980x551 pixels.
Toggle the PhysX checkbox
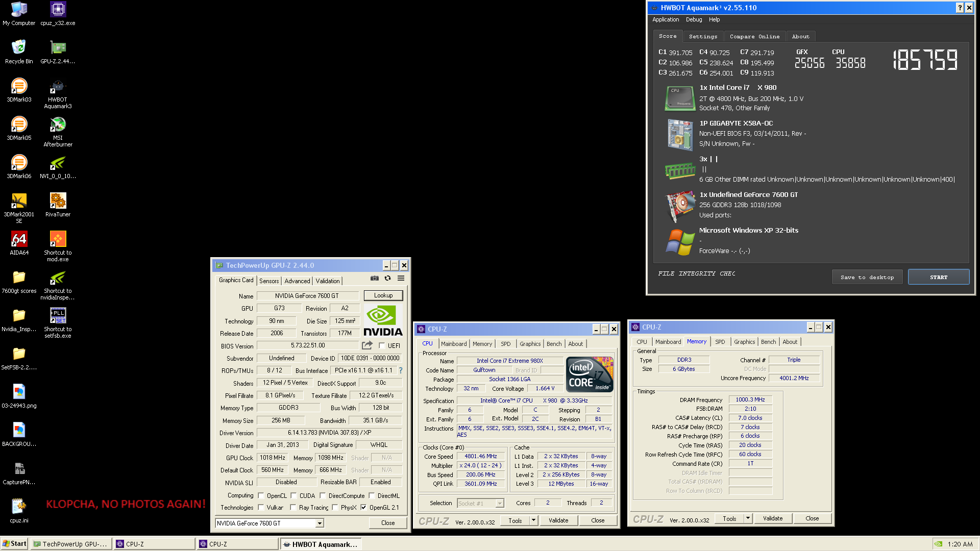(335, 507)
